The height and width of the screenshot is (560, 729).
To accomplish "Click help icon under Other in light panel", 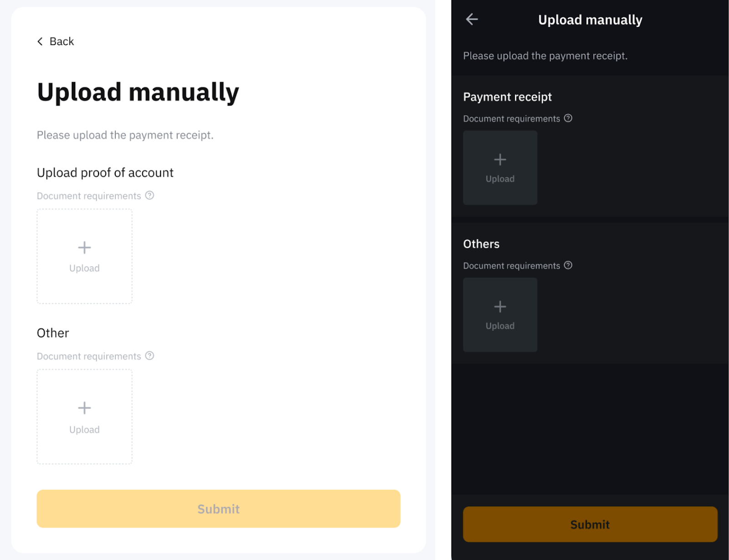I will pos(149,356).
